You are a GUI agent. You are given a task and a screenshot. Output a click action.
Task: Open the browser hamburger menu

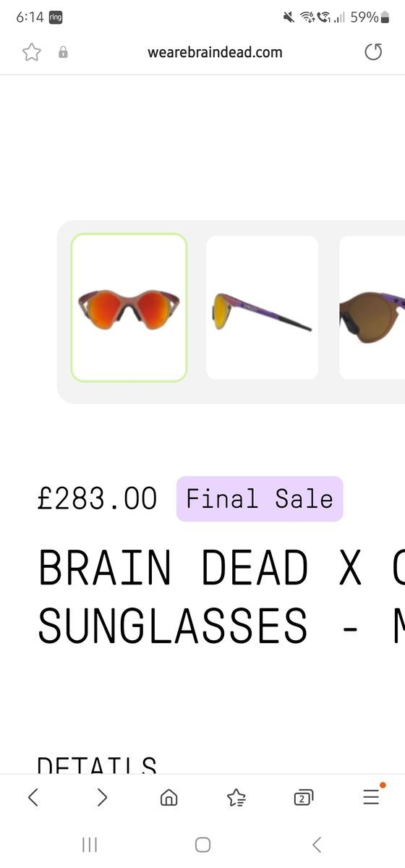[x=371, y=797]
